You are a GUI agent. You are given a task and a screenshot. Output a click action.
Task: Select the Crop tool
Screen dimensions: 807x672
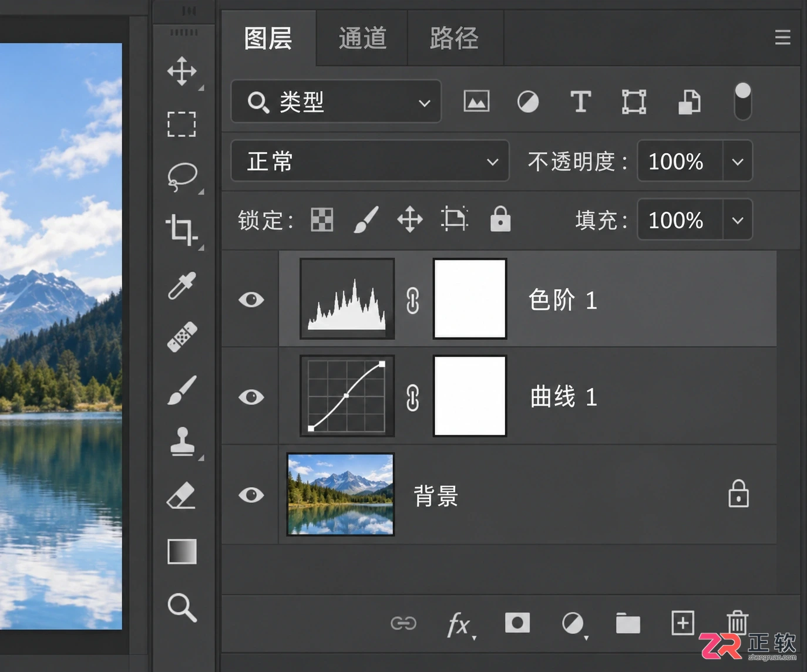[x=181, y=229]
